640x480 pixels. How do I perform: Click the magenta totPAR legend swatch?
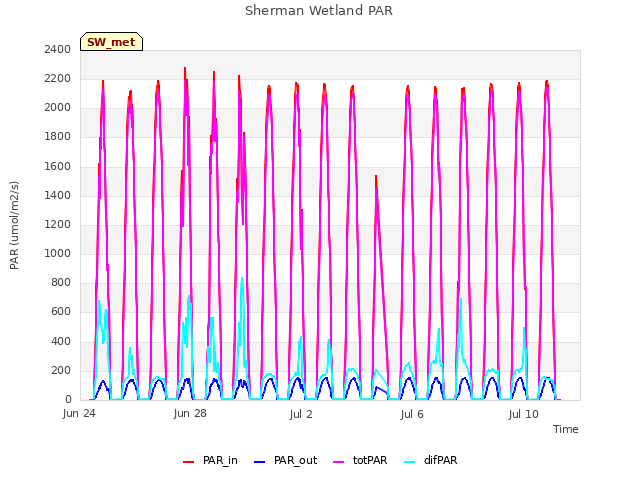(x=339, y=462)
